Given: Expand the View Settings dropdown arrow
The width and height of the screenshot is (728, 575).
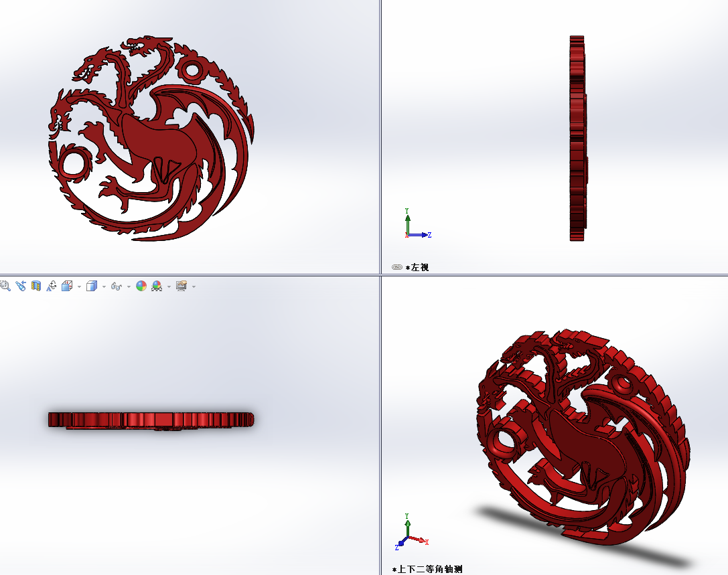Looking at the screenshot, I should pos(194,286).
